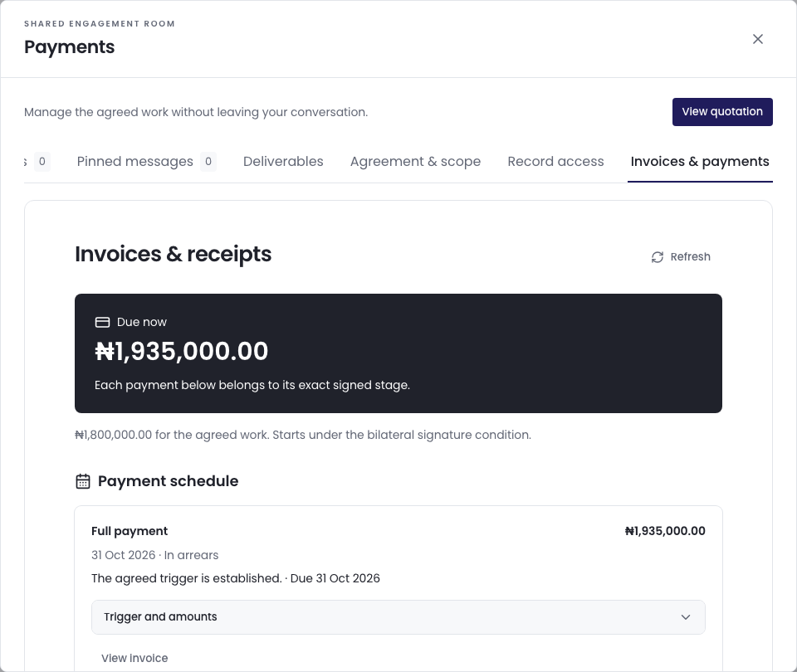Click the '₦1,800,000.00 for the agreed work' line
The width and height of the screenshot is (797, 672).
coord(303,436)
